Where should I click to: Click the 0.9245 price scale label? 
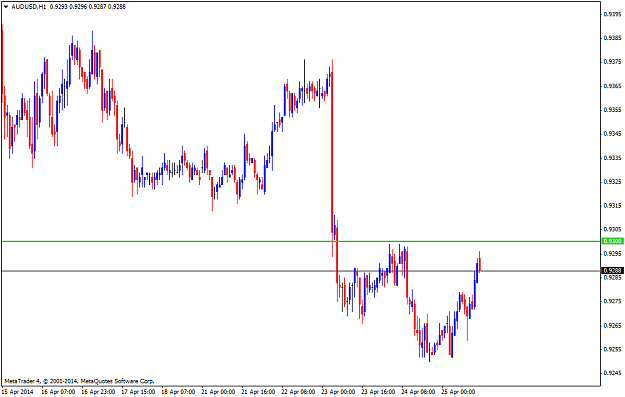pyautogui.click(x=613, y=373)
